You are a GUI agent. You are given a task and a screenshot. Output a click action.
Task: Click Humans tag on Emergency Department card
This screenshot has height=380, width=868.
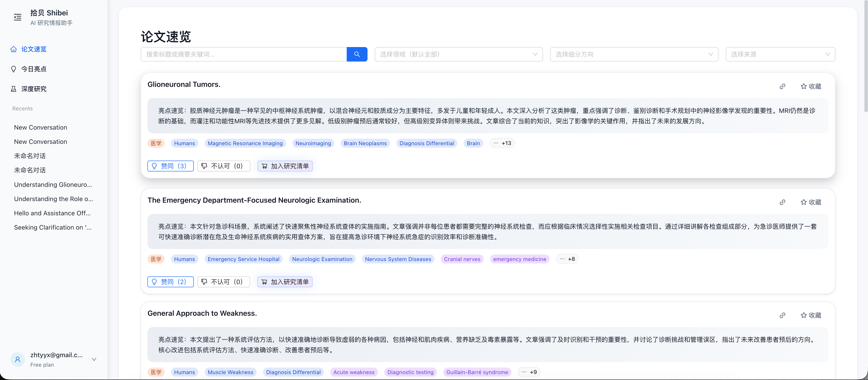[184, 259]
